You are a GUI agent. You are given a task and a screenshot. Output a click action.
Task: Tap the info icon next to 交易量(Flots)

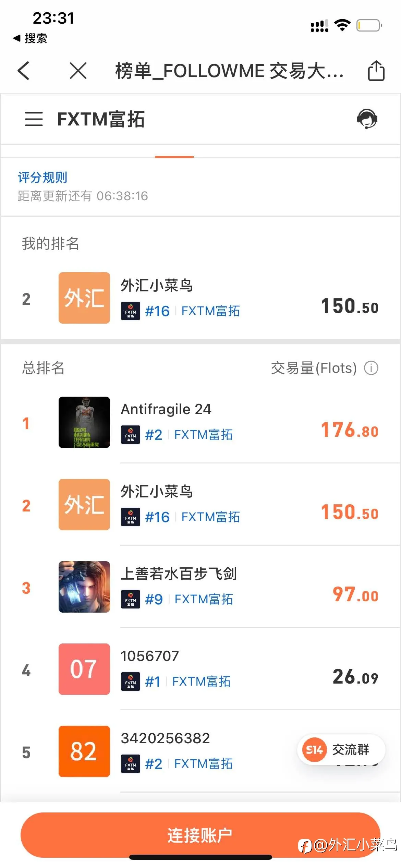click(x=371, y=368)
